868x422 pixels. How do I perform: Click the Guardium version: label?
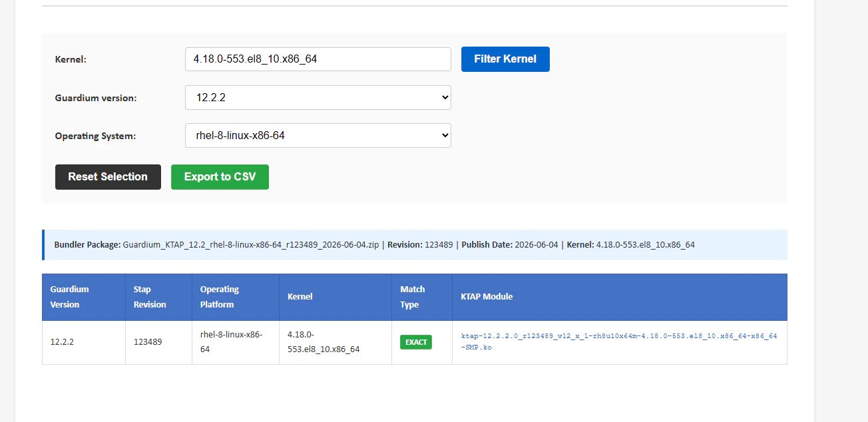coord(96,98)
